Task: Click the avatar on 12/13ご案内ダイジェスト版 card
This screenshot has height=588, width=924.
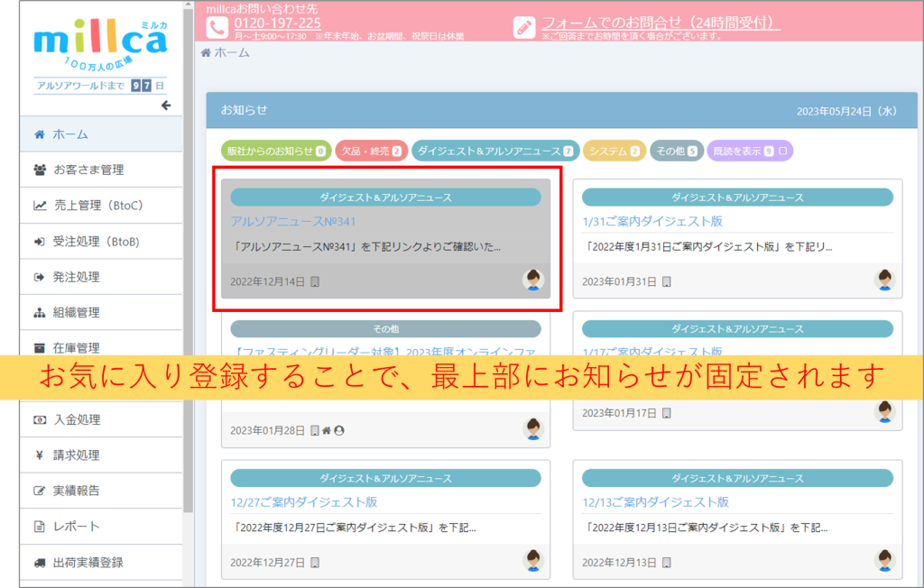Action: pyautogui.click(x=885, y=561)
